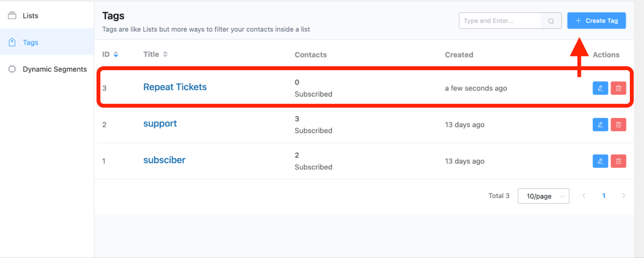The height and width of the screenshot is (258, 644).
Task: Click the trash icon for support tag
Action: pos(618,125)
